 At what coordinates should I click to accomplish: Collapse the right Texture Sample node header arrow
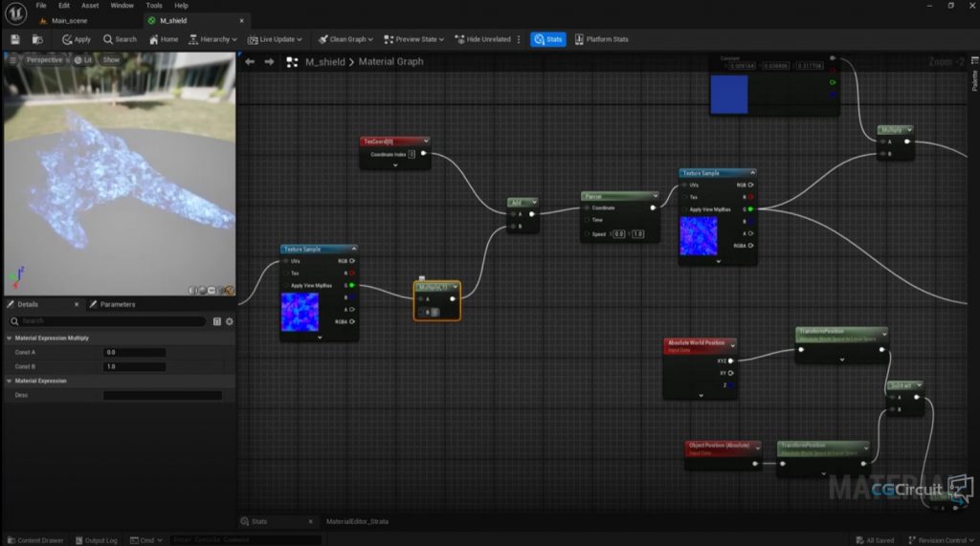click(752, 172)
